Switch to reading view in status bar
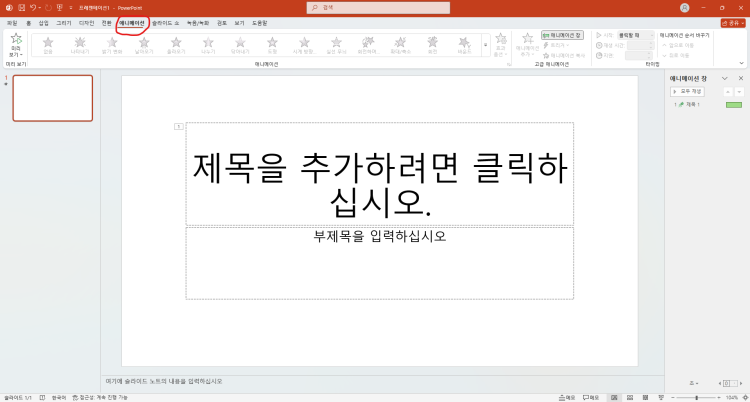750x402 pixels. [x=646, y=398]
